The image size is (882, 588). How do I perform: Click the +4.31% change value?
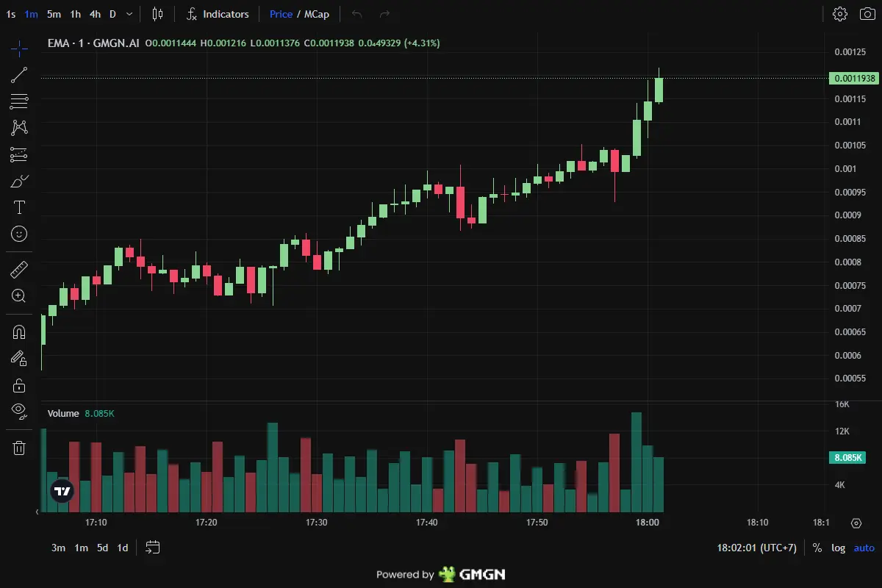422,43
